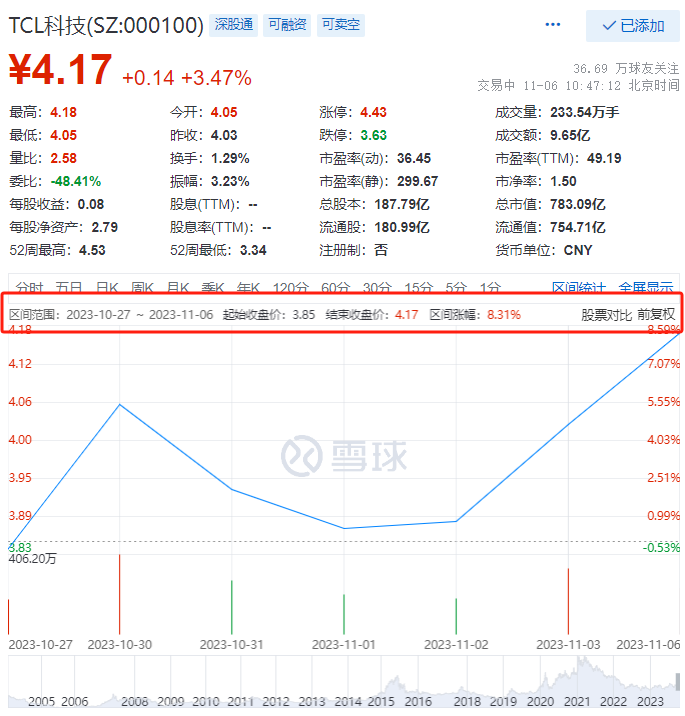Show the 年K chart tab

point(248,288)
